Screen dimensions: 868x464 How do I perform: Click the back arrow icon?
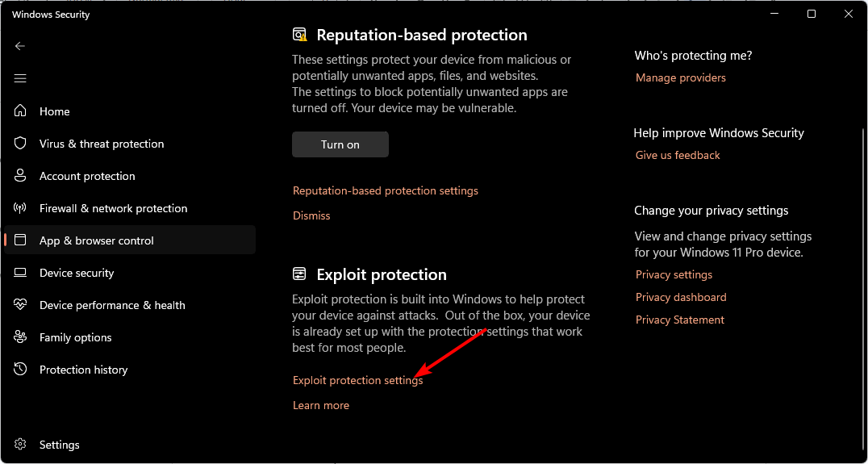(20, 46)
